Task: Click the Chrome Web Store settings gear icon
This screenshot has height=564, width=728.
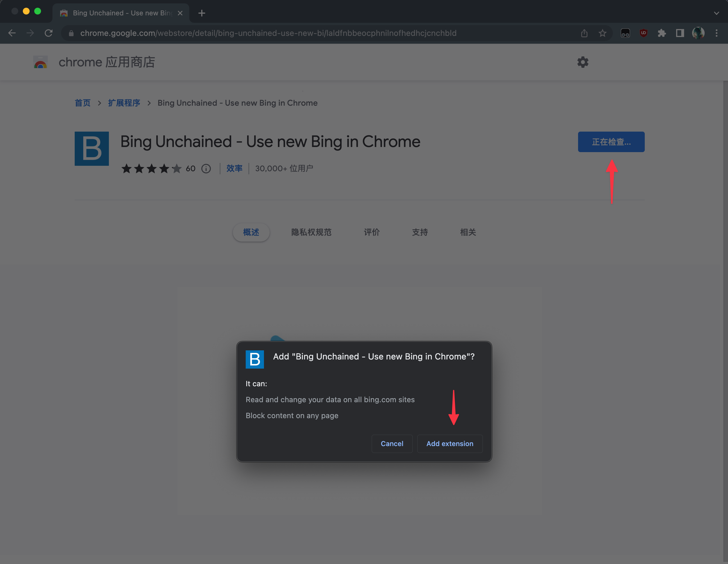Action: [583, 62]
